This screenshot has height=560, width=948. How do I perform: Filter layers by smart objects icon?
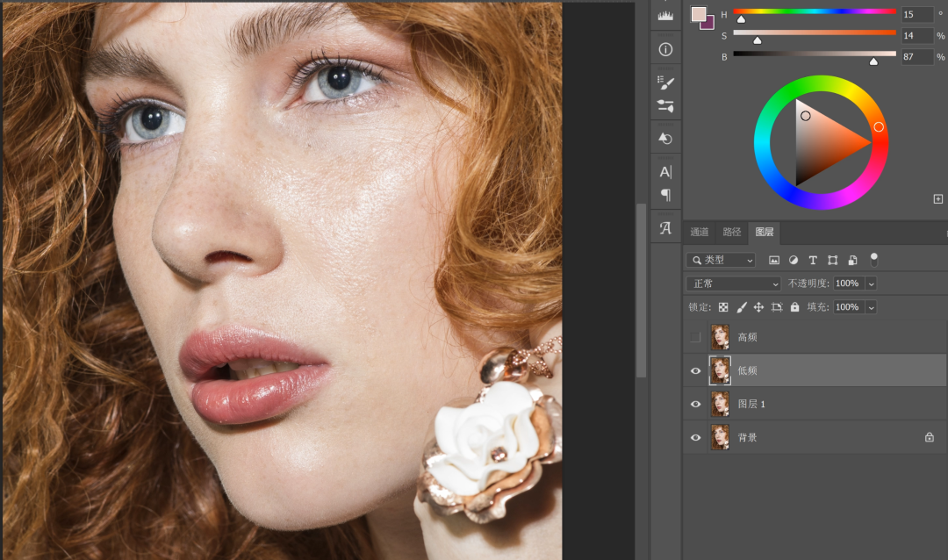coord(852,260)
